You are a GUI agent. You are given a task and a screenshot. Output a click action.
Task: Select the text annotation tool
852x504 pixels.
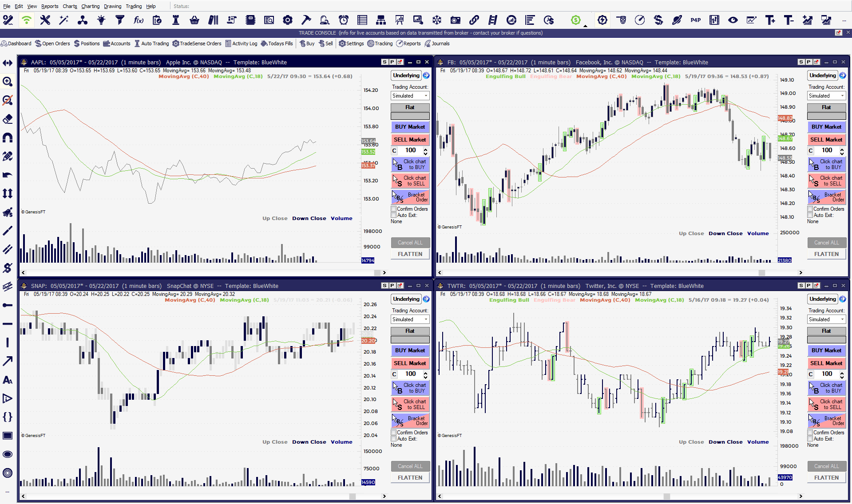click(x=8, y=380)
